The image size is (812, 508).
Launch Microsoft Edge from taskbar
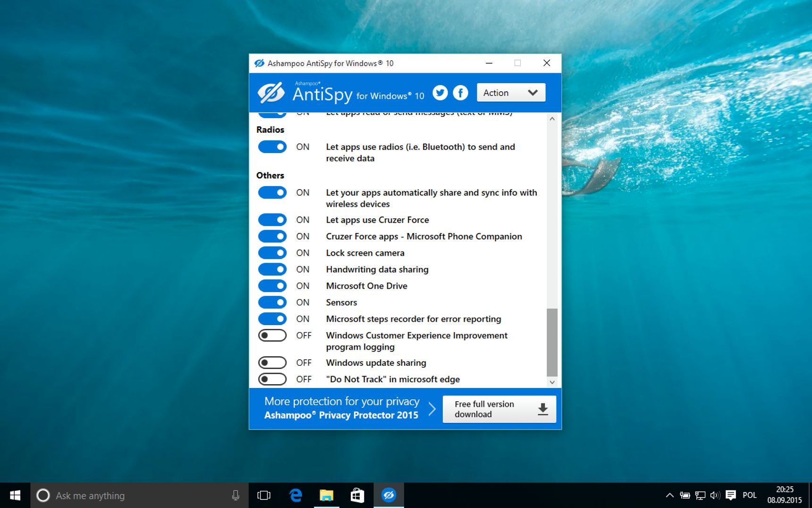click(296, 495)
